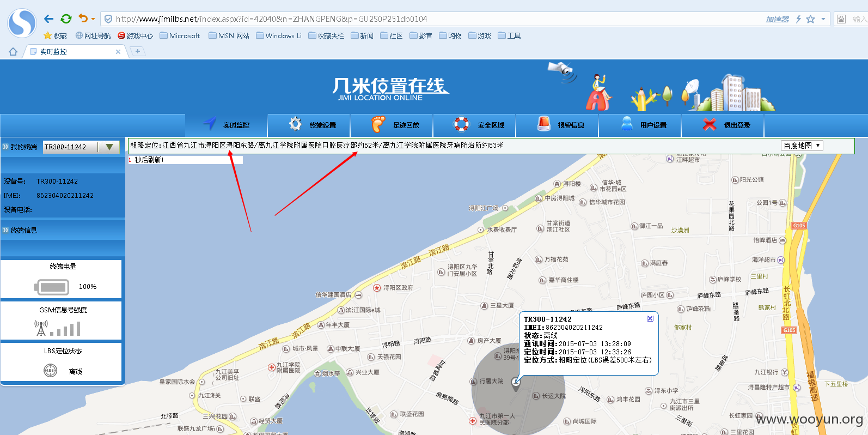The image size is (868, 435).
Task: Click the lifebuoy safe zone icon
Action: (461, 124)
